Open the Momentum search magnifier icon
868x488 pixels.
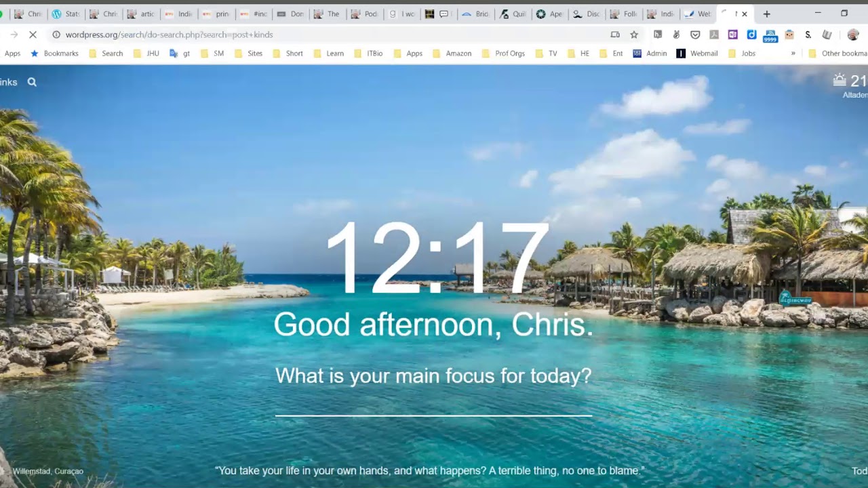(x=32, y=82)
